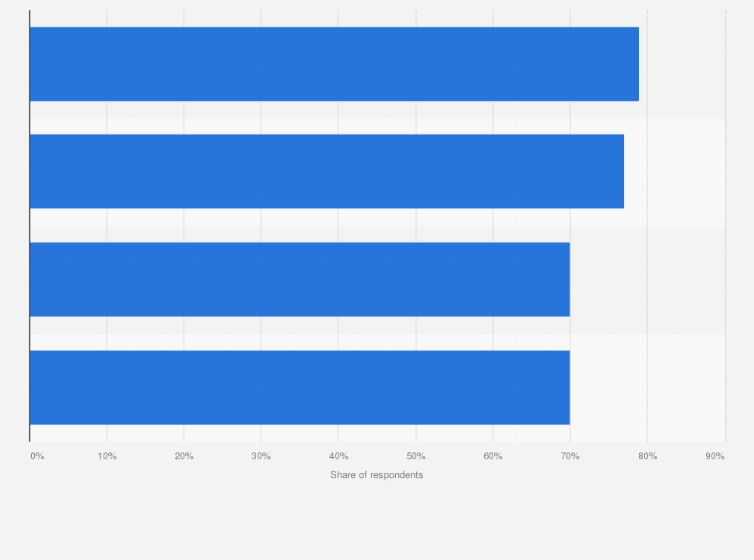Click empty space right of the bottom bar
This screenshot has height=560, width=754.
pos(648,387)
